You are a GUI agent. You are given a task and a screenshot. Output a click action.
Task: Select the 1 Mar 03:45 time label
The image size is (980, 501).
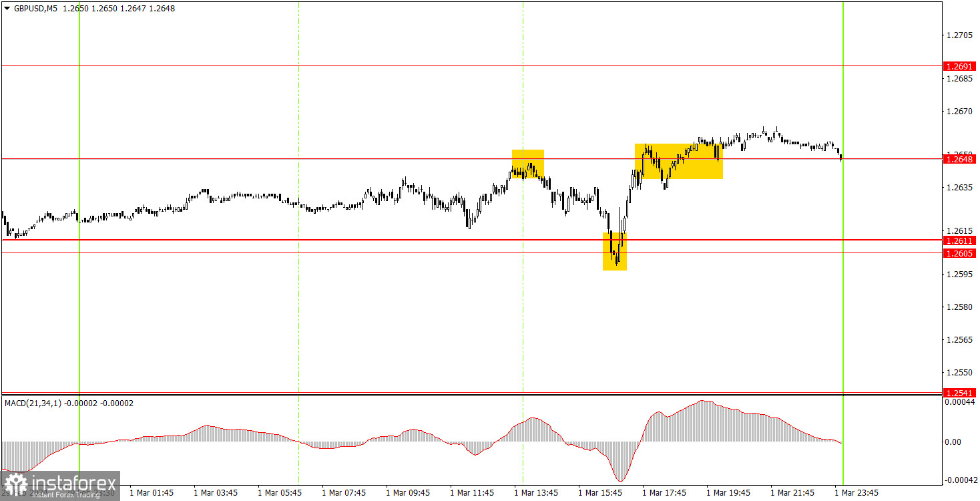(216, 493)
